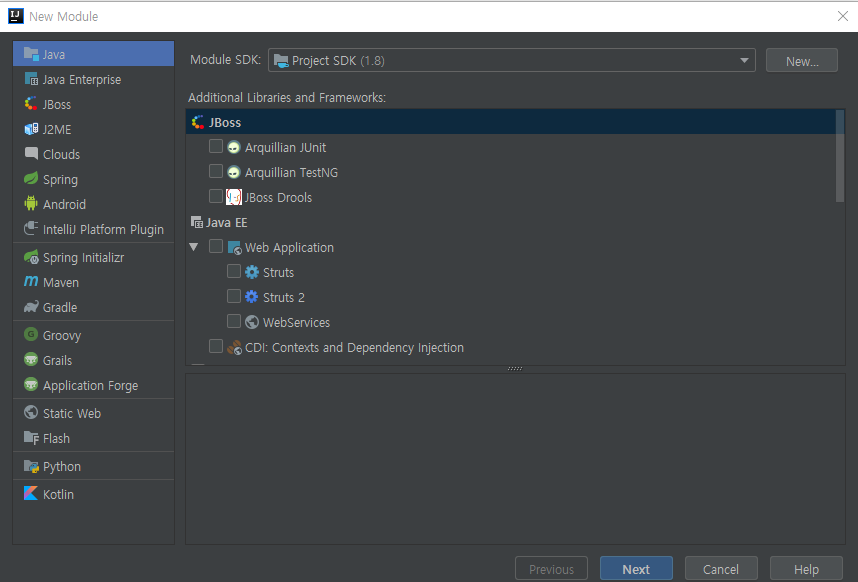Click the Web Application framework icon
Image resolution: width=858 pixels, height=582 pixels.
[x=234, y=247]
